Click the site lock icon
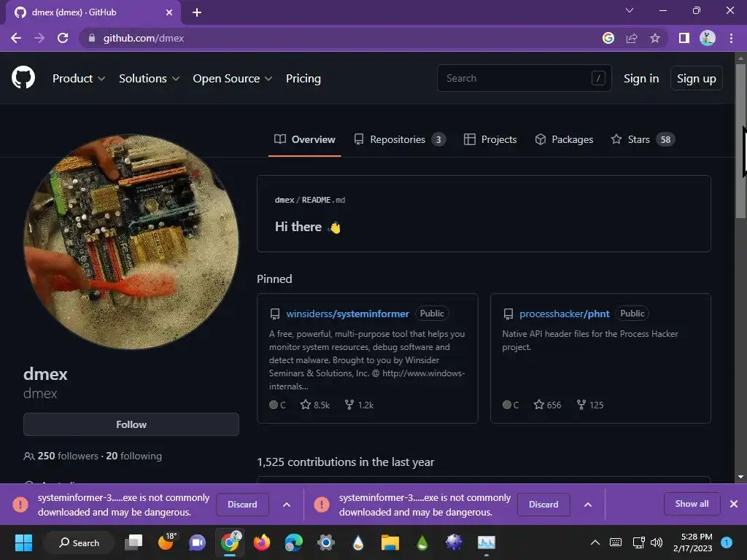This screenshot has width=747, height=560. [91, 38]
